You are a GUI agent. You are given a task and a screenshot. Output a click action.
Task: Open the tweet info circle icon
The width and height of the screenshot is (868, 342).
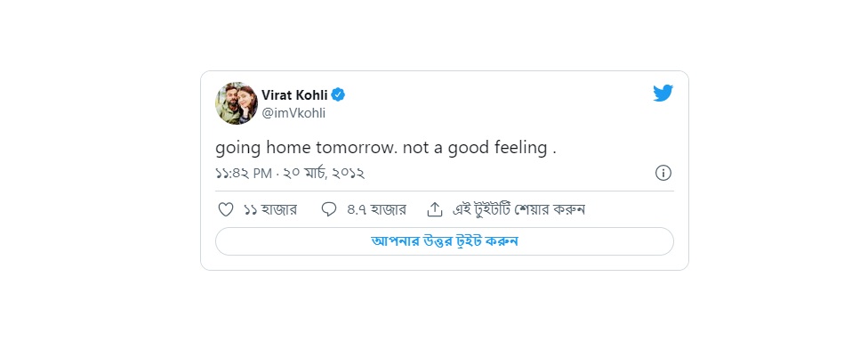point(663,174)
